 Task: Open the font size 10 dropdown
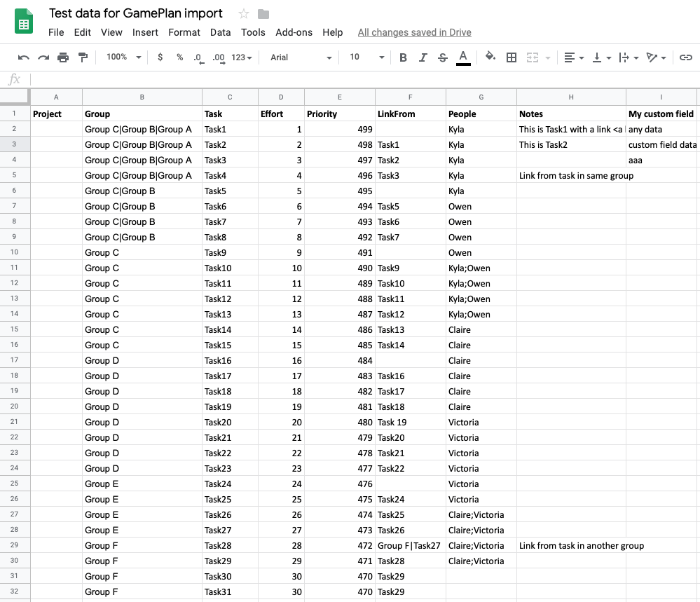coord(366,57)
